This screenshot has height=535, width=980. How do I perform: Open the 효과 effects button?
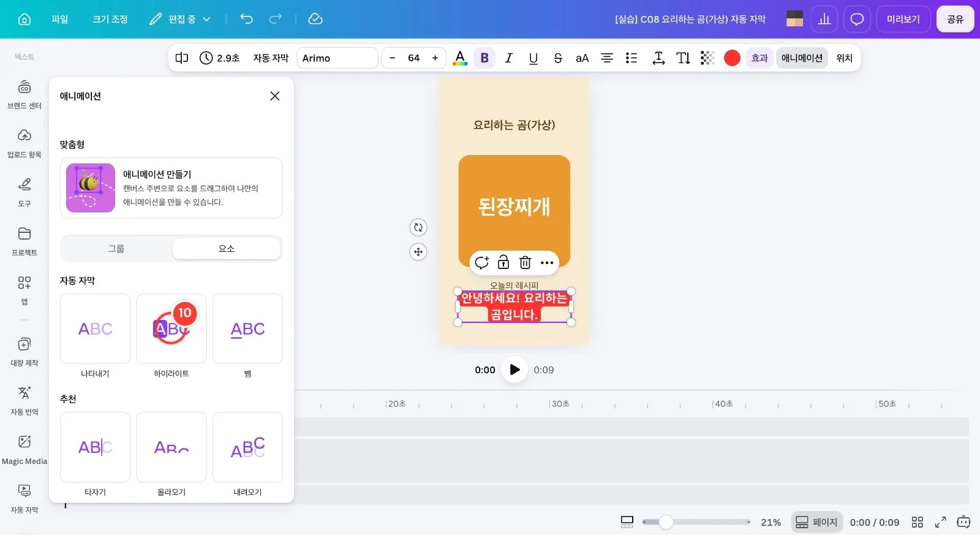759,58
